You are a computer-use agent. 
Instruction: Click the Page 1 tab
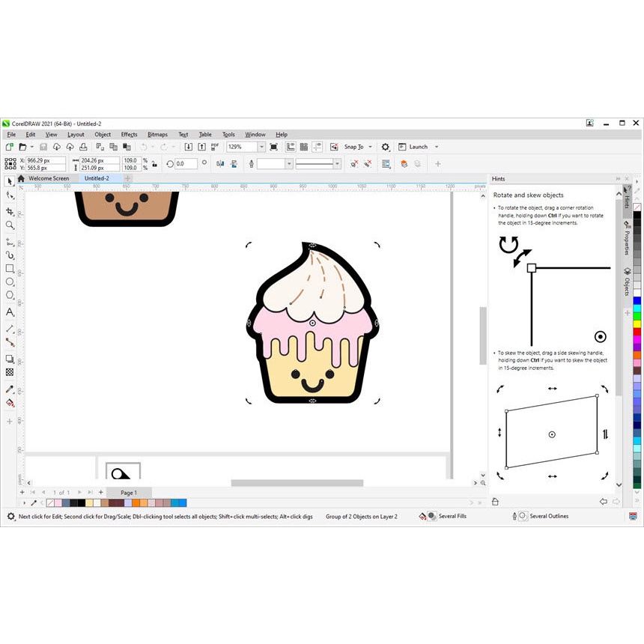[x=128, y=492]
